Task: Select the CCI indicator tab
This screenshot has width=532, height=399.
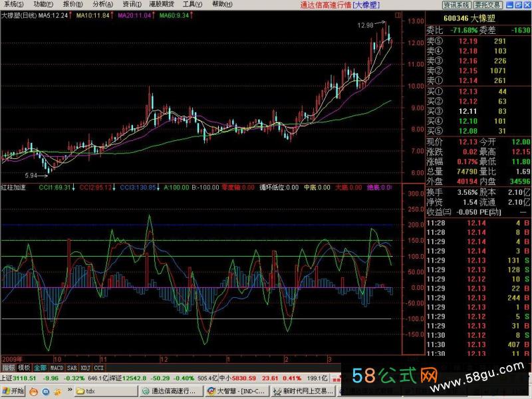Action: (x=98, y=368)
